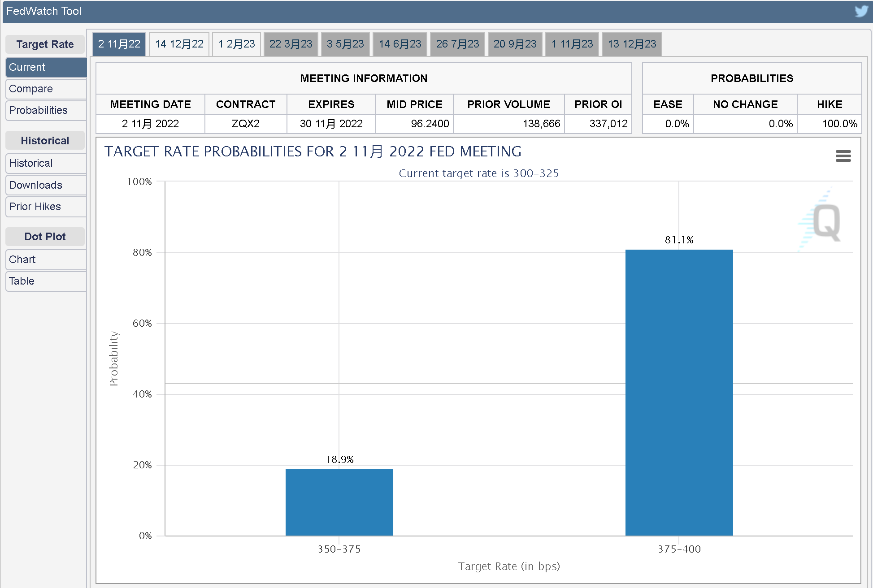Viewport: 873px width, 588px height.
Task: Go to the 26 7月23 meeting tab
Action: point(457,44)
